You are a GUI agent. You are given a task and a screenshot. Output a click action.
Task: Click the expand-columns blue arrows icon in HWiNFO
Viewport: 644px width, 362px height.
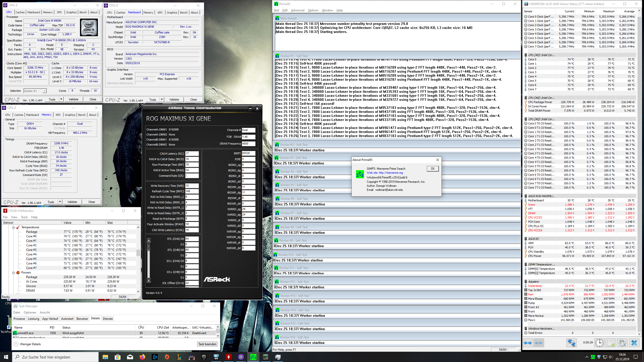pyautogui.click(x=528, y=343)
